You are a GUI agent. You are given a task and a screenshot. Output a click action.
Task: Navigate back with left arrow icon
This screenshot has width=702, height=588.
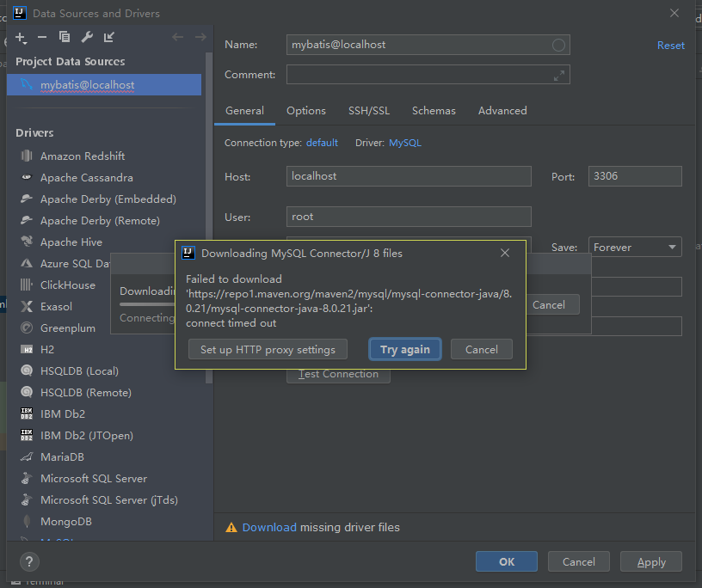coord(178,37)
